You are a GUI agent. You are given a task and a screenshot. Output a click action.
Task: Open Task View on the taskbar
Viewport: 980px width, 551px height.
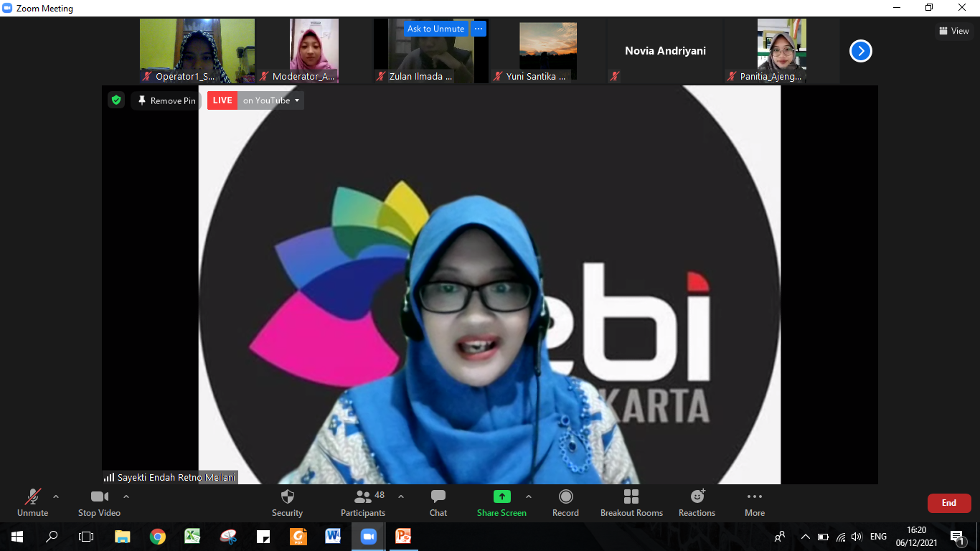86,537
